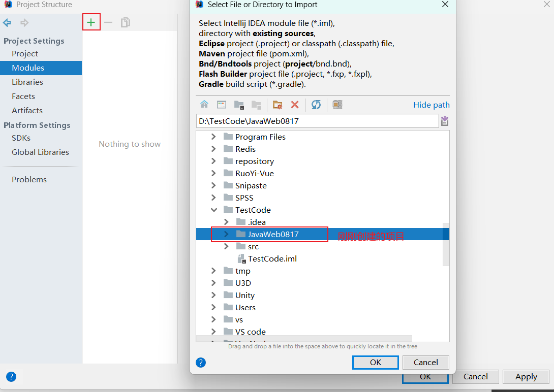This screenshot has width=554, height=392.
Task: Click the file tree vertical scrollbar
Action: (446, 244)
